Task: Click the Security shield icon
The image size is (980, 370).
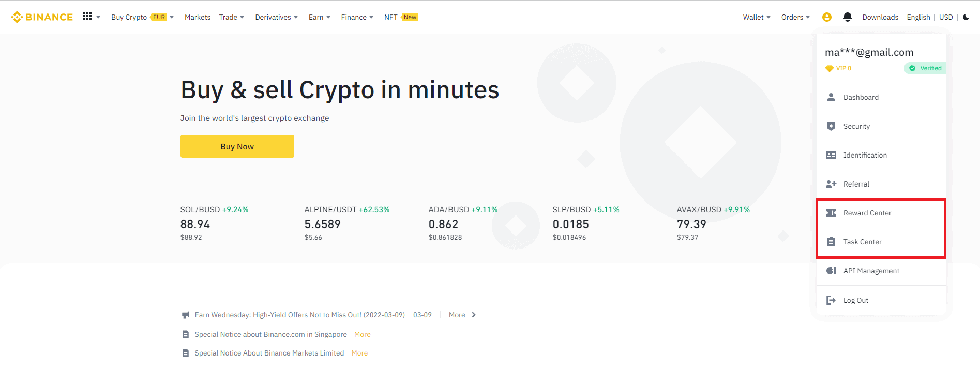Action: click(831, 126)
